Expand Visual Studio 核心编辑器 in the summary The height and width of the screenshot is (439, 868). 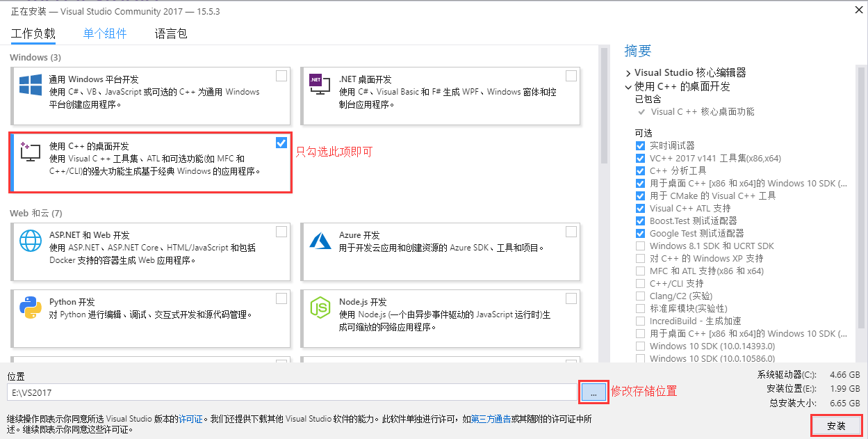(x=628, y=73)
